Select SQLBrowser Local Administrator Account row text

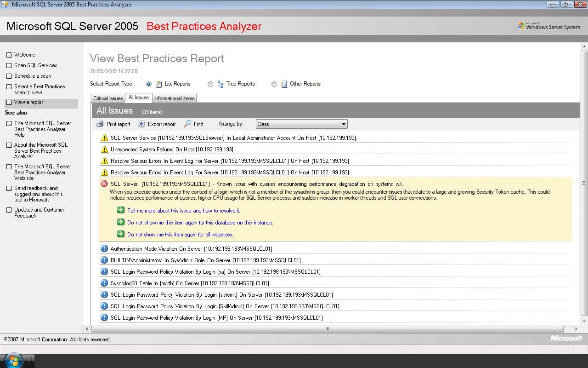pos(233,138)
